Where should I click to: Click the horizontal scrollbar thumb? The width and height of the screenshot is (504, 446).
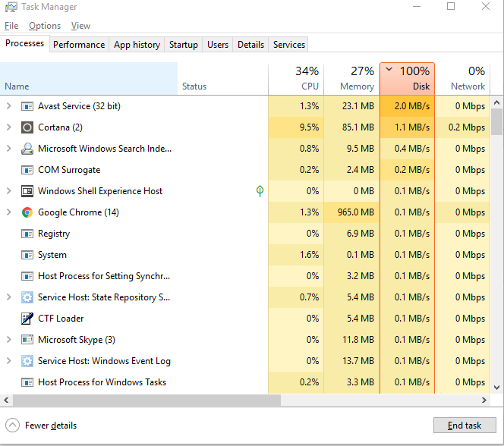pos(146,400)
